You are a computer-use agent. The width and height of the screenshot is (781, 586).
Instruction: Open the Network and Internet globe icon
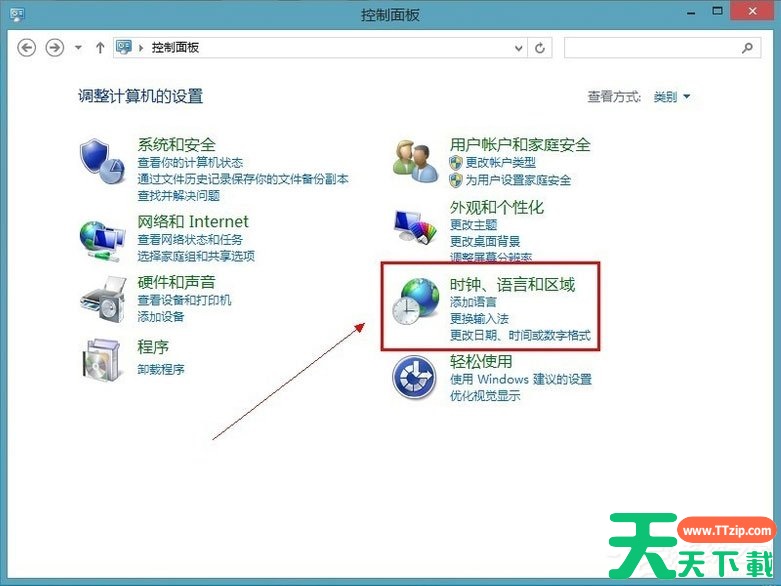click(x=102, y=241)
